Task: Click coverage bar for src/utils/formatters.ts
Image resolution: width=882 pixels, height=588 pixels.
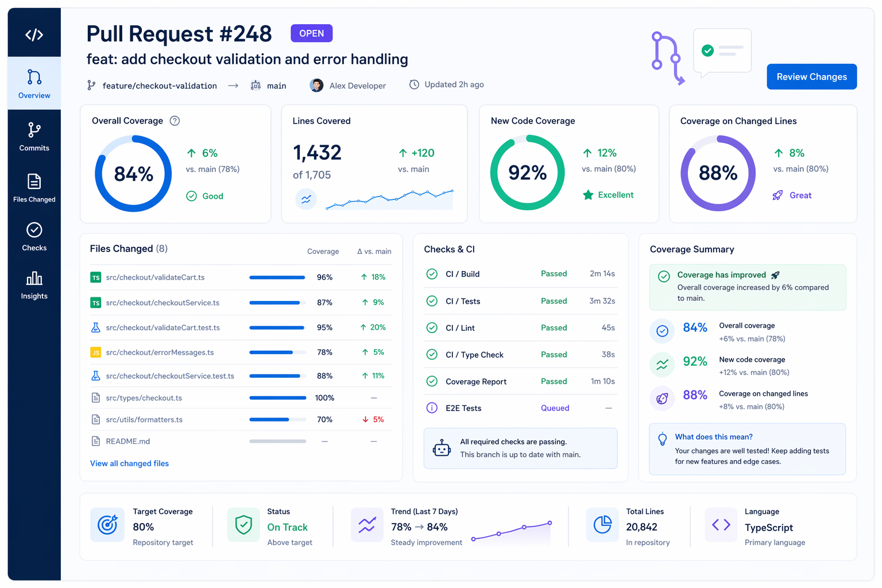Action: pos(278,420)
